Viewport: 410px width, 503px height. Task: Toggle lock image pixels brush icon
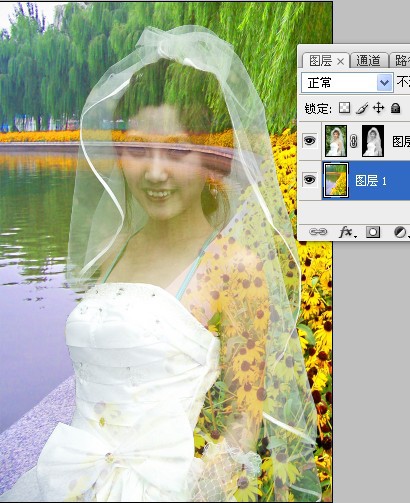362,108
